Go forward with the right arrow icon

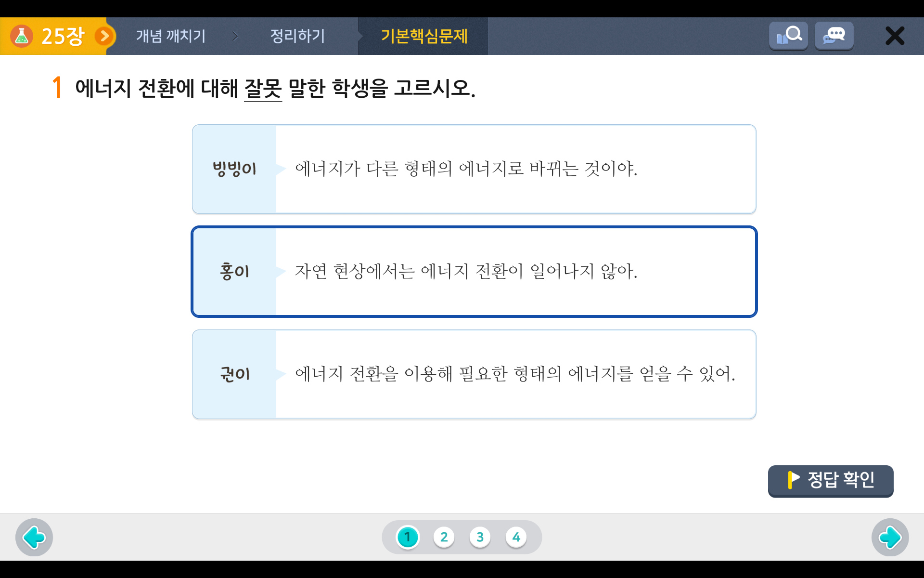[890, 537]
